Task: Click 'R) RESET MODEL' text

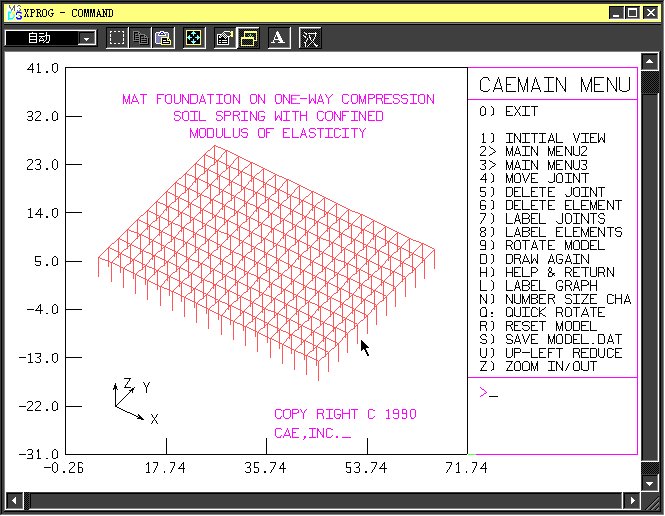Action: pos(537,326)
